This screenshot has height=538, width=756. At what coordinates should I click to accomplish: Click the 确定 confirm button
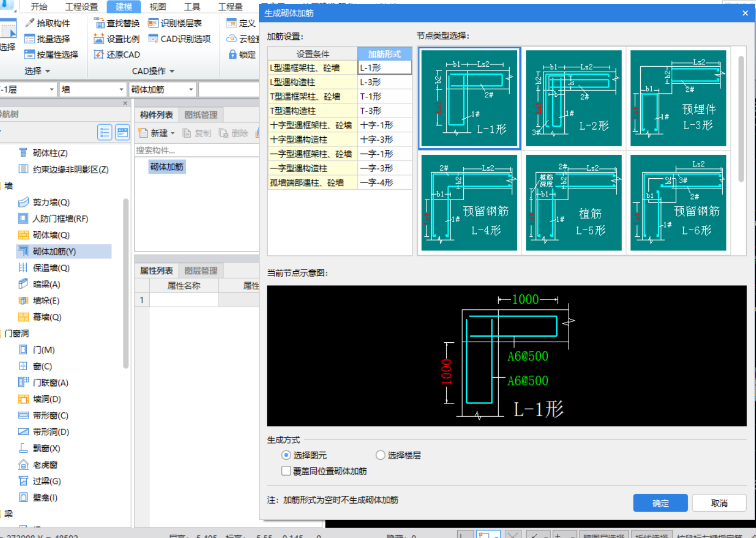660,503
